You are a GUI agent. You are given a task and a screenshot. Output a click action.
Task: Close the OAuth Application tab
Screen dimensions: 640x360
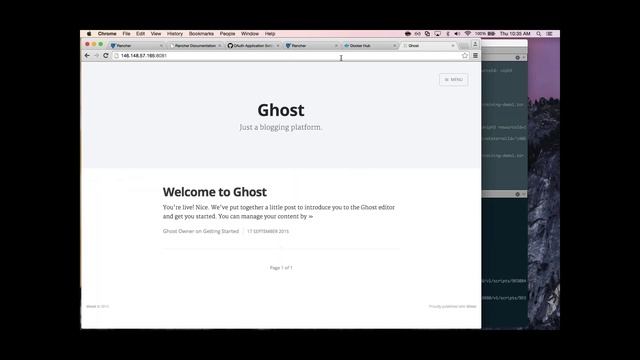click(278, 46)
